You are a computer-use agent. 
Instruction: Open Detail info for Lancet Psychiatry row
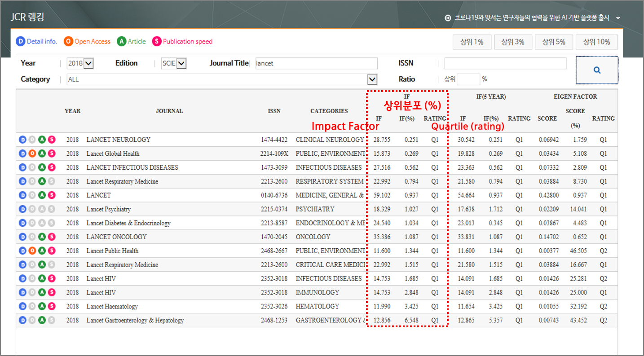(x=22, y=209)
